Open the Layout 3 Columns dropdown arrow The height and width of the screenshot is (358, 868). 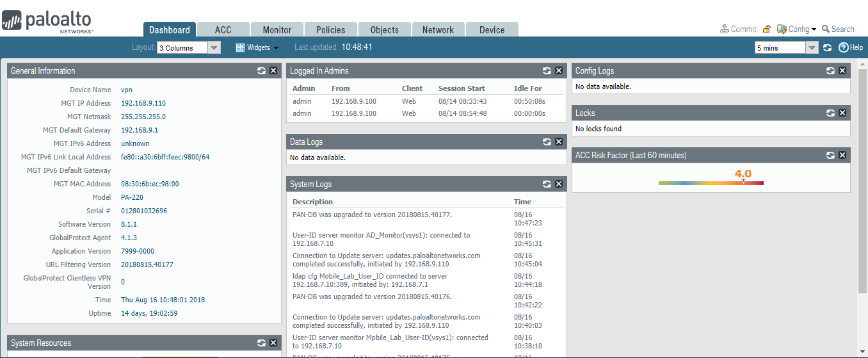[x=214, y=47]
